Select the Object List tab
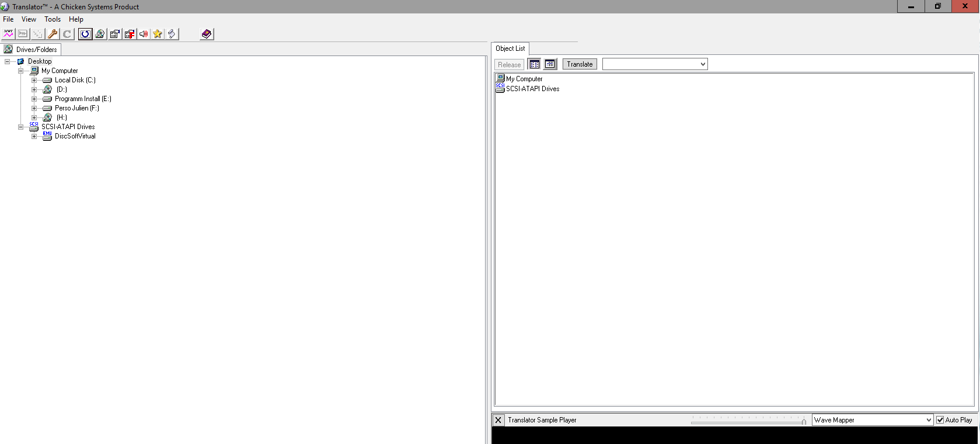This screenshot has height=444, width=980. (510, 48)
